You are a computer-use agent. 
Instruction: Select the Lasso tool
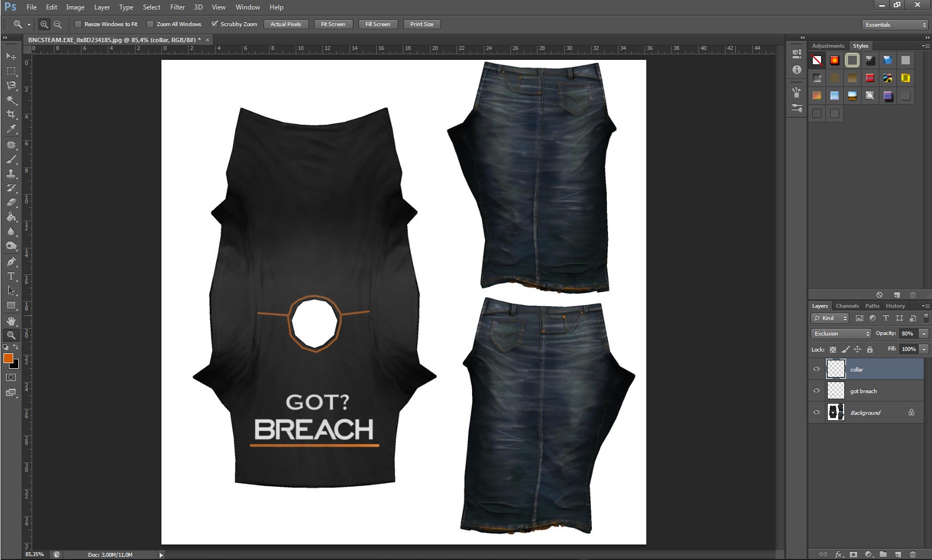11,85
